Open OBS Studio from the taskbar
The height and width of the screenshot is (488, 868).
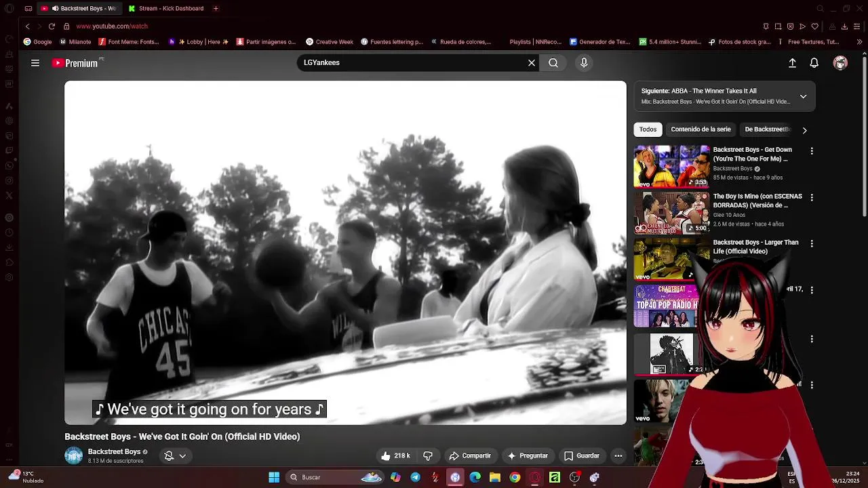tap(574, 477)
